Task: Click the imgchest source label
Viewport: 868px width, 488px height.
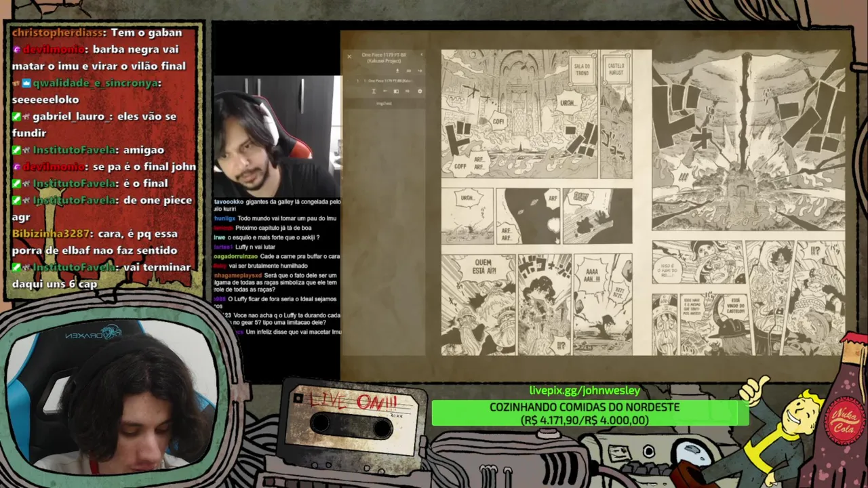Action: pyautogui.click(x=384, y=104)
